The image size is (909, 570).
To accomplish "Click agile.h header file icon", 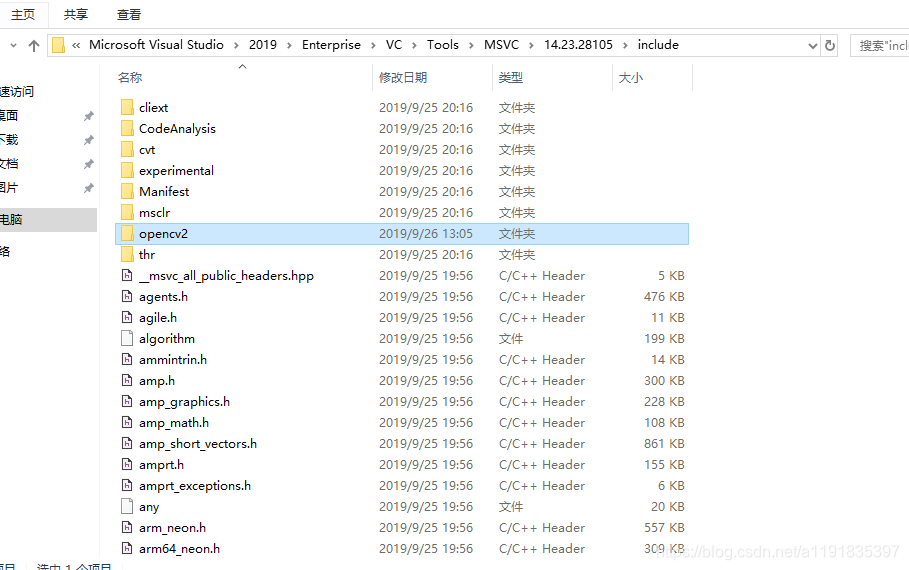I will point(127,317).
